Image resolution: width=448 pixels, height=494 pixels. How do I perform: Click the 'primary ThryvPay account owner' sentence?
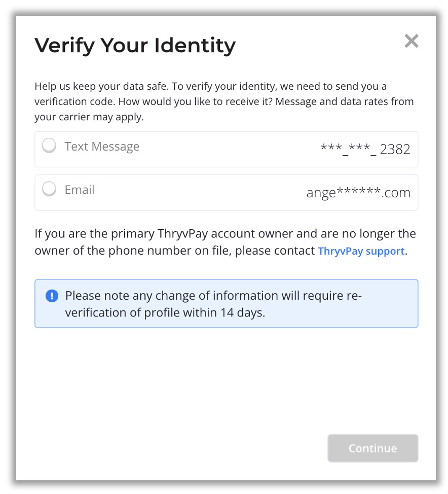tap(152, 234)
